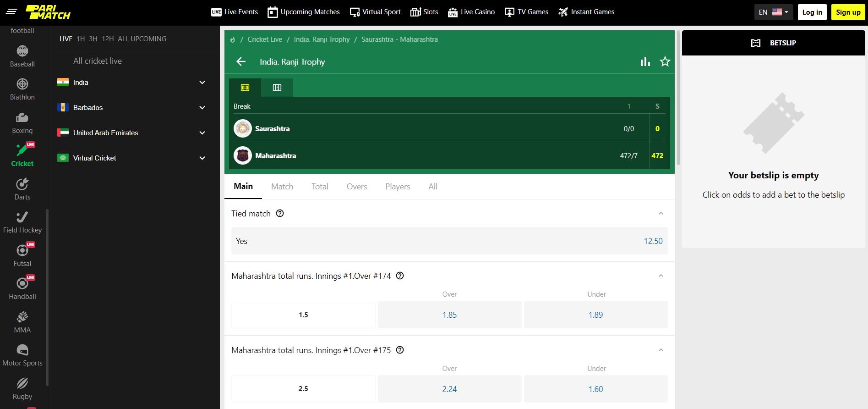This screenshot has width=868, height=409.
Task: Add match to favorites with star icon
Action: (665, 61)
